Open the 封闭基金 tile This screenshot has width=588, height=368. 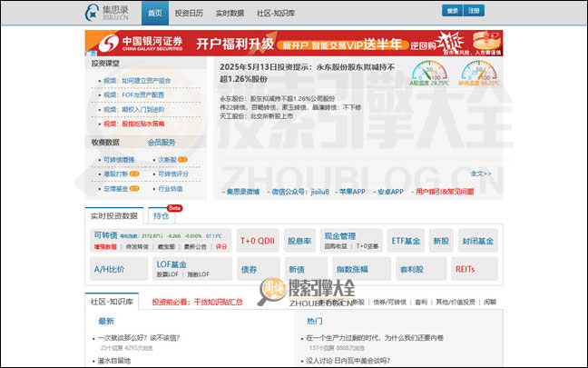[477, 241]
